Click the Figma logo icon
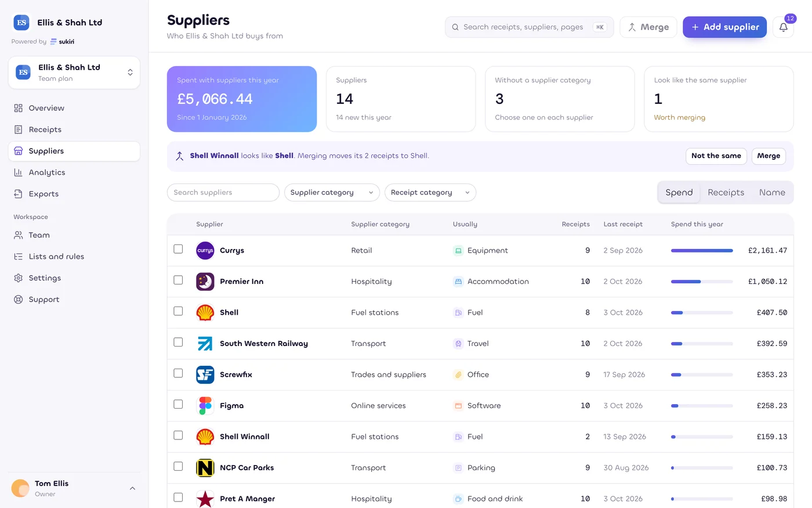This screenshot has width=812, height=508. (205, 406)
